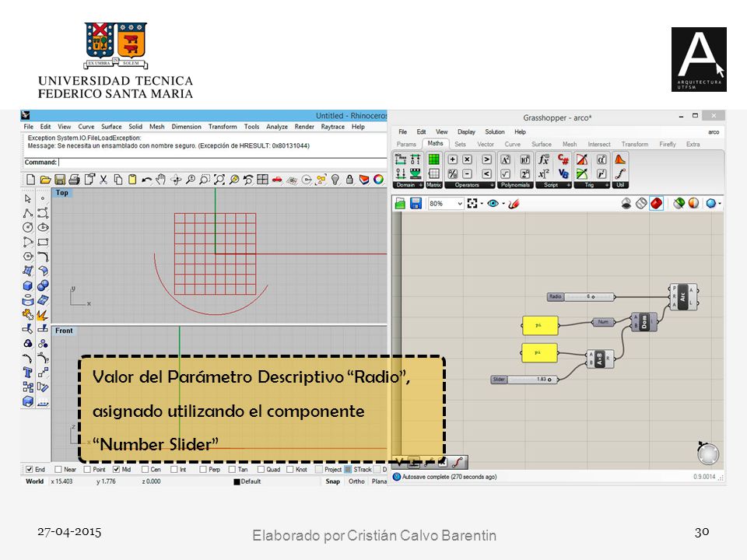Expand the Operators panel in Maths ribbon
Screen dimensions: 747x560
(493, 185)
